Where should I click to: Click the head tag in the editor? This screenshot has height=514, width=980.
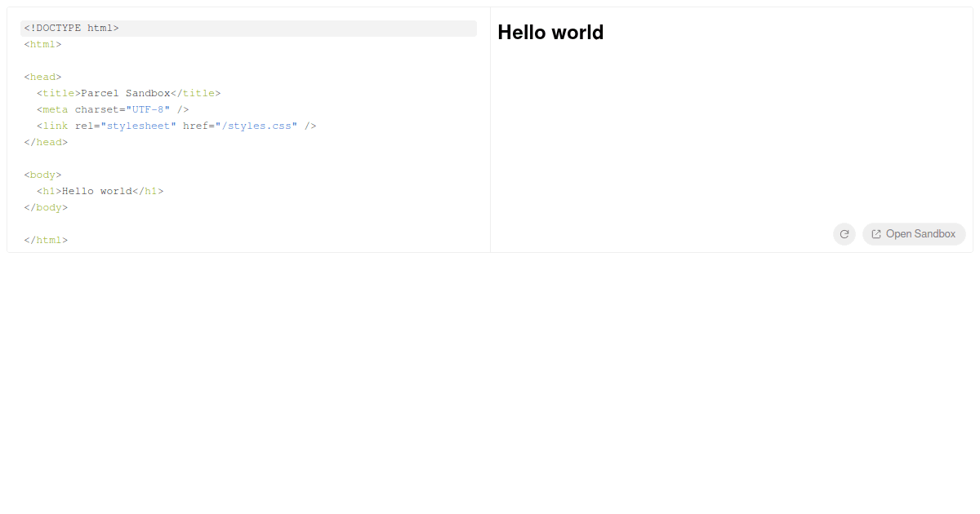point(42,77)
